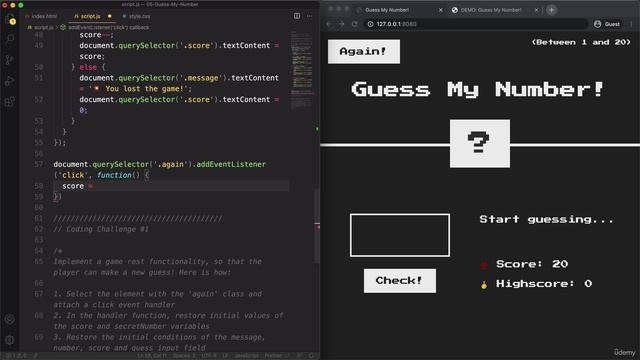
Task: Switch to the style.css editor tab
Action: [136, 16]
